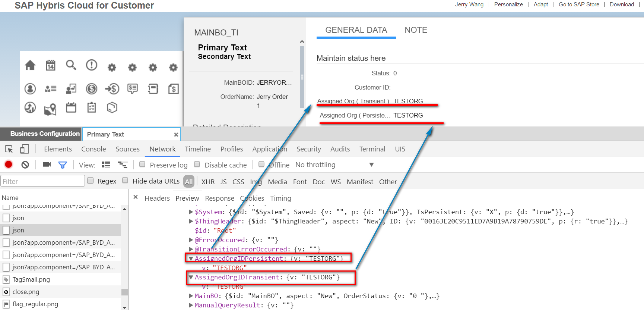
Task: Click the Jerry Wang user link
Action: pos(469,4)
